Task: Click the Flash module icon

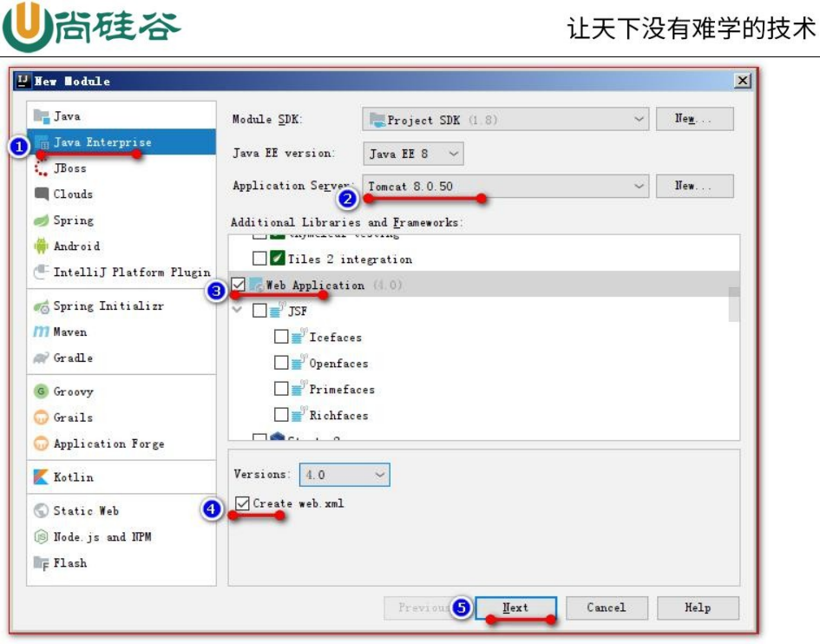Action: coord(42,563)
